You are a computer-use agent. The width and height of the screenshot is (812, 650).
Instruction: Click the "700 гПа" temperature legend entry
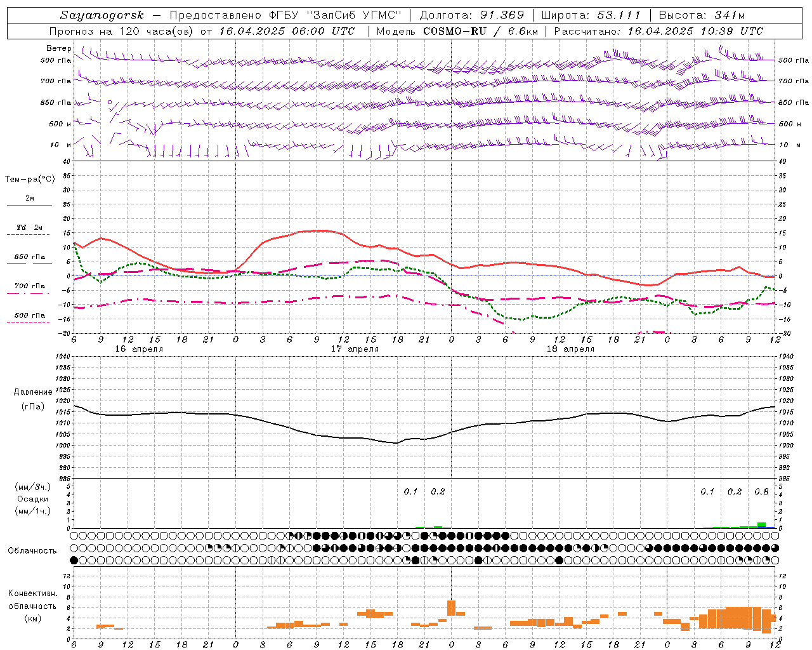coord(30,286)
